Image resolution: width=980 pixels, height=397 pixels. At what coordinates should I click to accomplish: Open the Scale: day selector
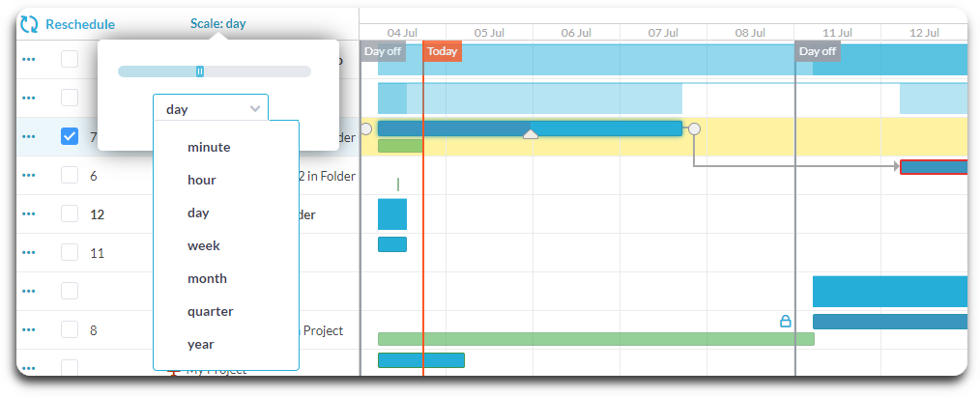click(x=217, y=24)
